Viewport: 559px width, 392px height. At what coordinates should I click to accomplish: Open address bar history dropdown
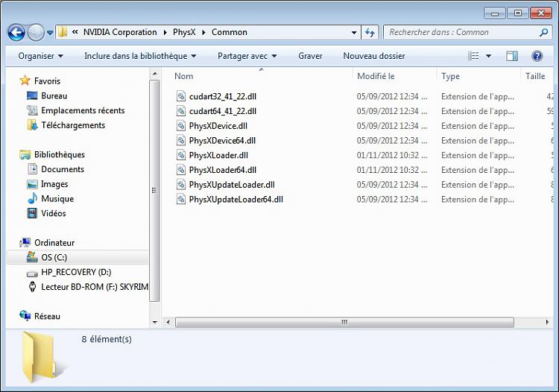(354, 33)
